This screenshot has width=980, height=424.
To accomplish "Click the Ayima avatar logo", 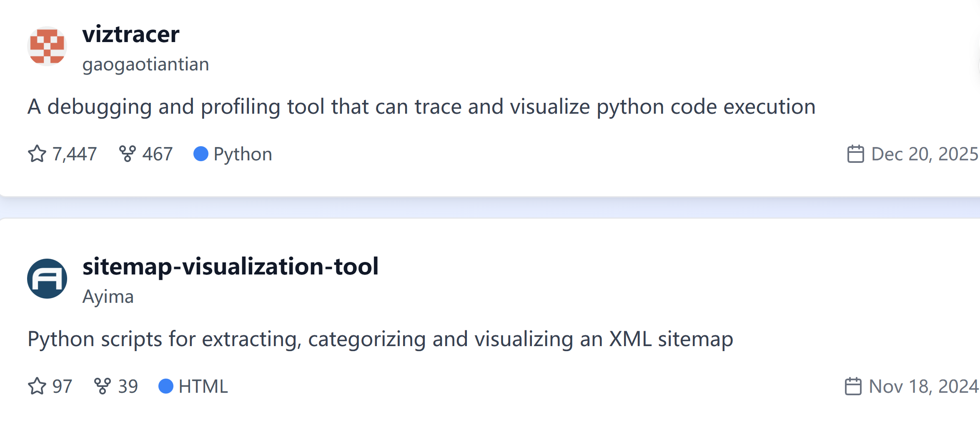I will pyautogui.click(x=47, y=279).
